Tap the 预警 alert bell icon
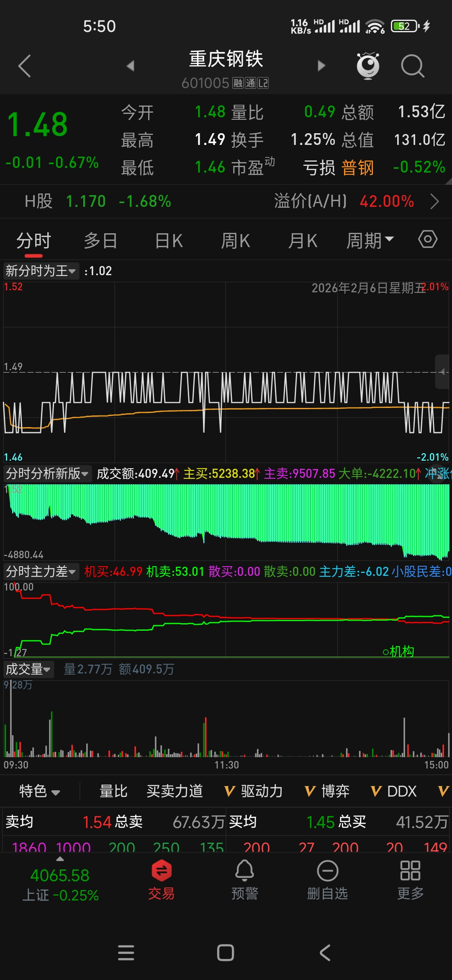The image size is (452, 980). (244, 879)
